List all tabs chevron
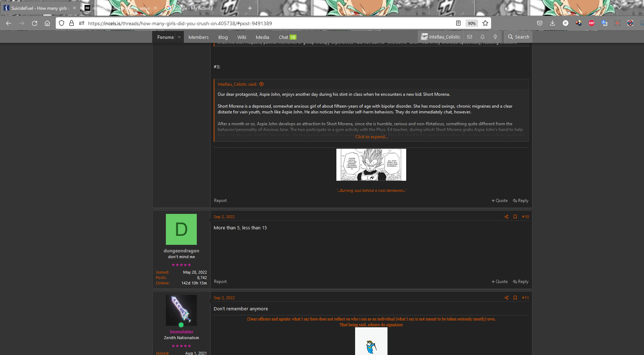Screen dimensions: 644x355 click(x=619, y=8)
